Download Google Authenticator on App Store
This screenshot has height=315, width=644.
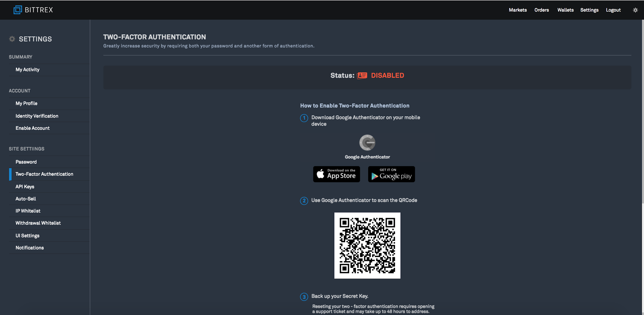tap(336, 174)
